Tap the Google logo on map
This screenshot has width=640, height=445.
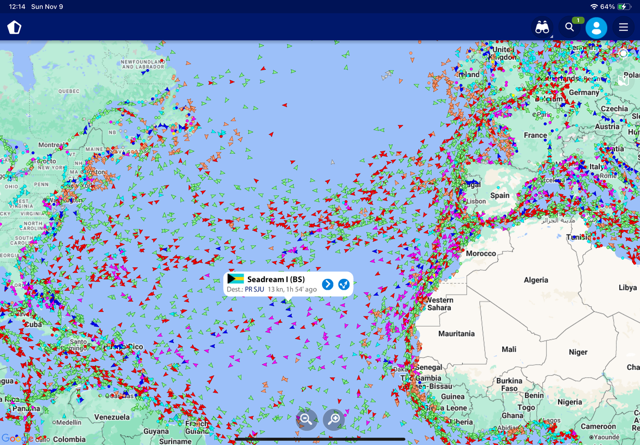[x=12, y=438]
